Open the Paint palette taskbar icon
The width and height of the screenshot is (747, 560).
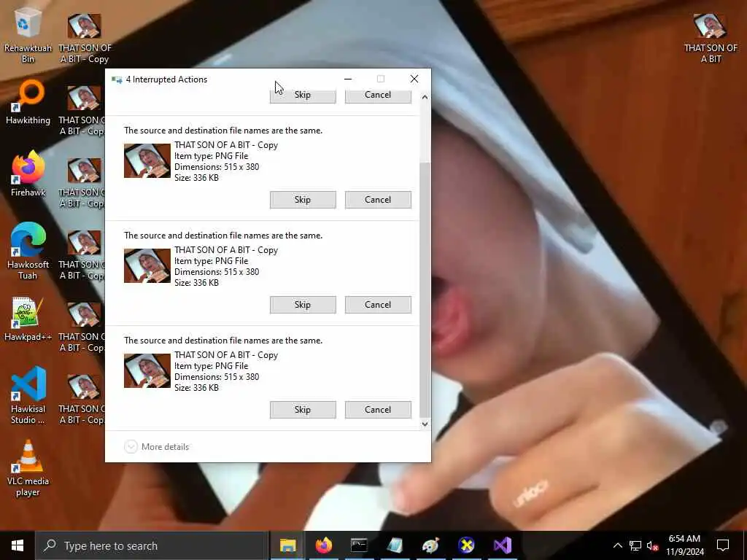[430, 545]
